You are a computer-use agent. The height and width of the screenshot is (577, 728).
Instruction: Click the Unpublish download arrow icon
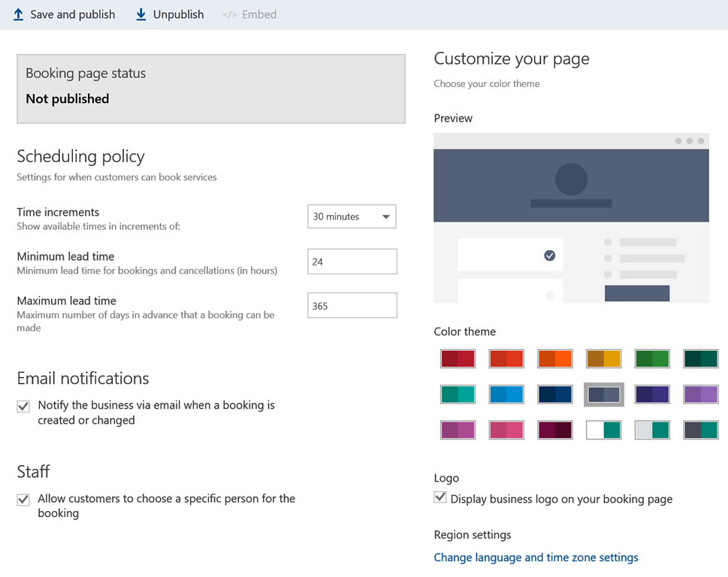click(141, 14)
